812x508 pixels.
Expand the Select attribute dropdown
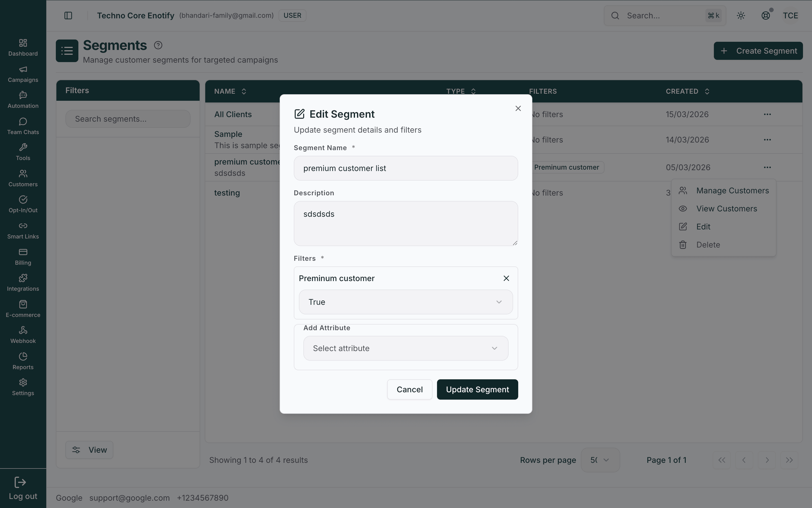[406, 349]
